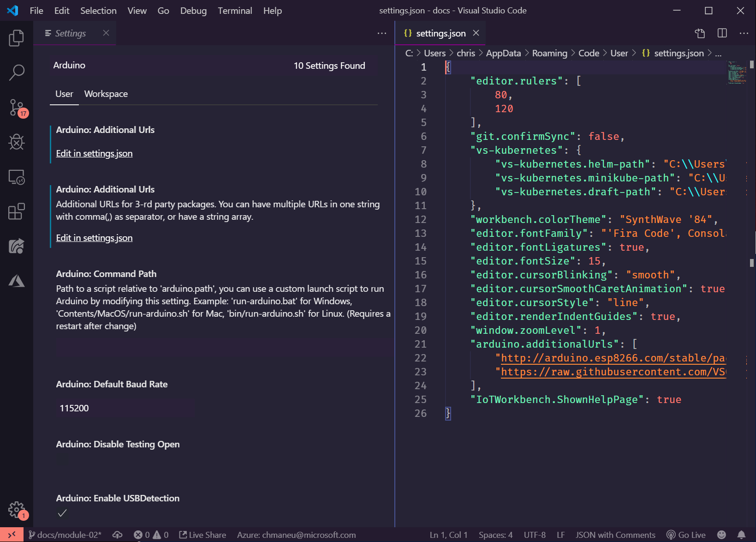Open the Go menu

pos(163,11)
